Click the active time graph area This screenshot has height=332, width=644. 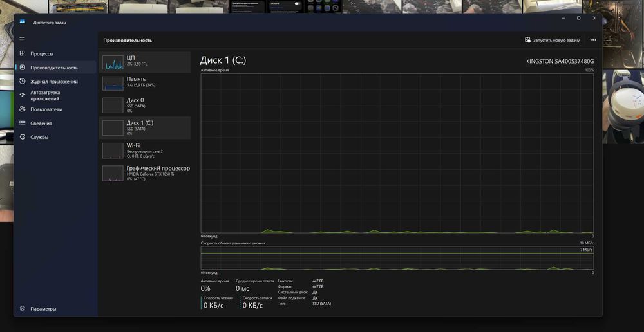[x=397, y=154]
